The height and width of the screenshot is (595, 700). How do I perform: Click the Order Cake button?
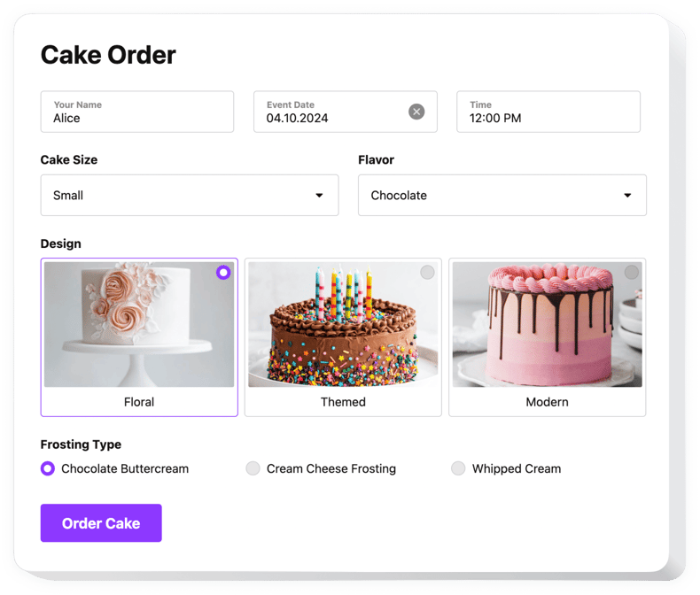pyautogui.click(x=101, y=523)
